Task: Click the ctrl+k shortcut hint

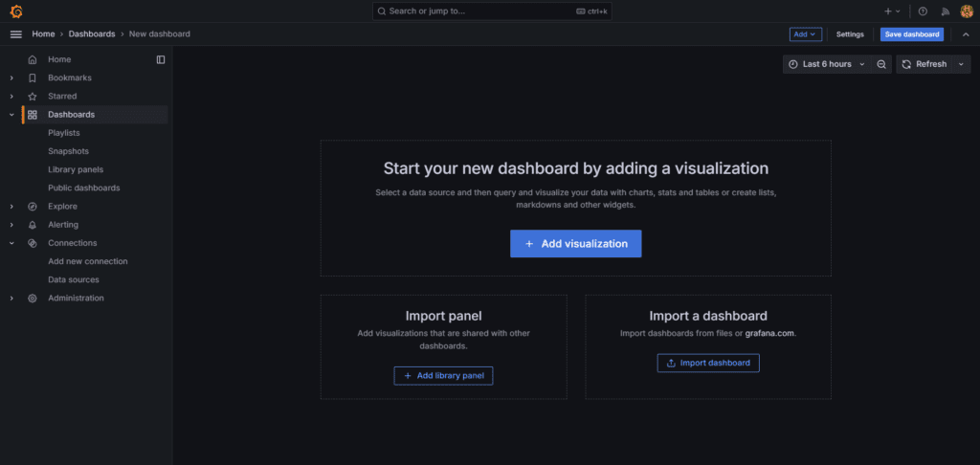Action: 591,11
